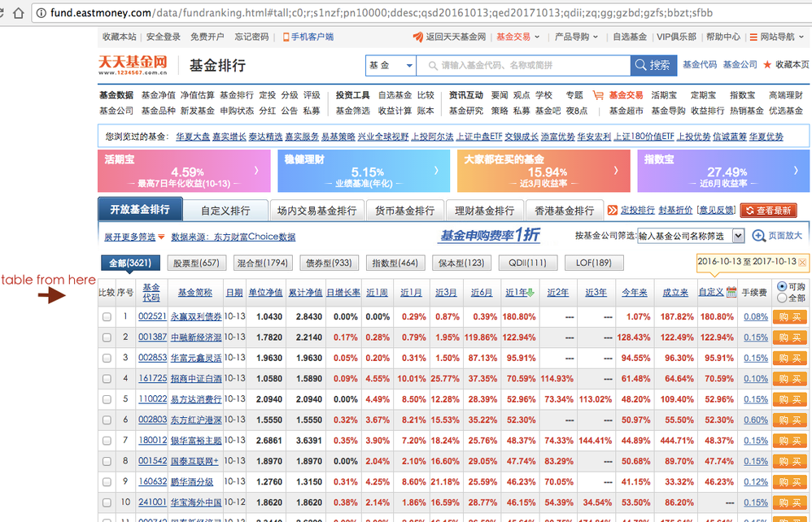Open the 活期宝 4.59% banner arrow

(x=256, y=170)
